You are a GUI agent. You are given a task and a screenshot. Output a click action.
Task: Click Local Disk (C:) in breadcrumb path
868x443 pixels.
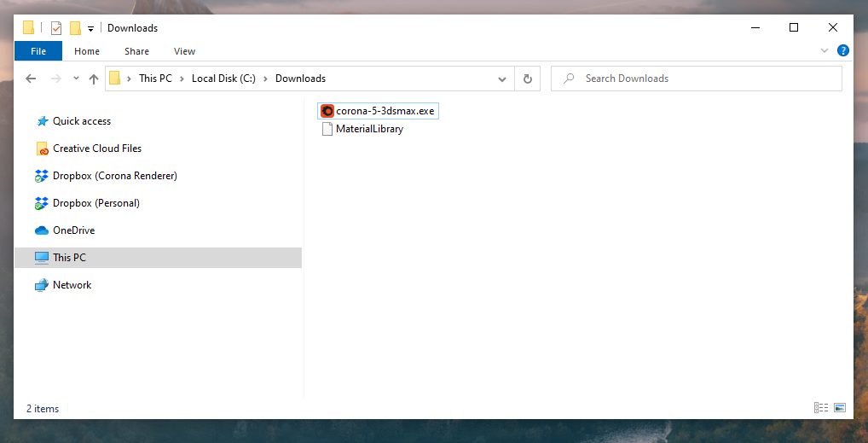(x=223, y=79)
